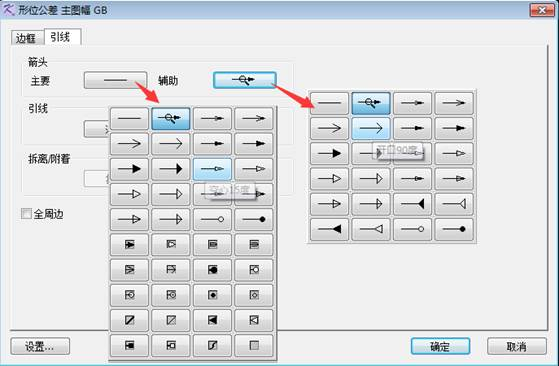Choose empty box icon in 主要 palette
Screen dimensions: 559x366
pyautogui.click(x=254, y=346)
